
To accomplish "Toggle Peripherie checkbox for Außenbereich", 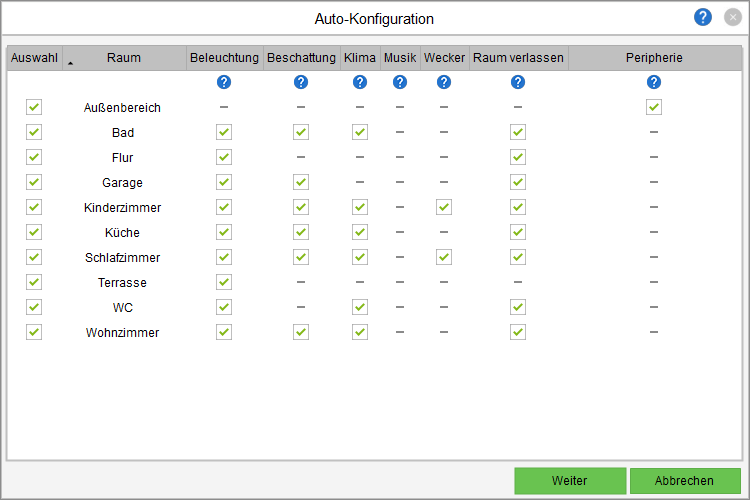I will [654, 107].
